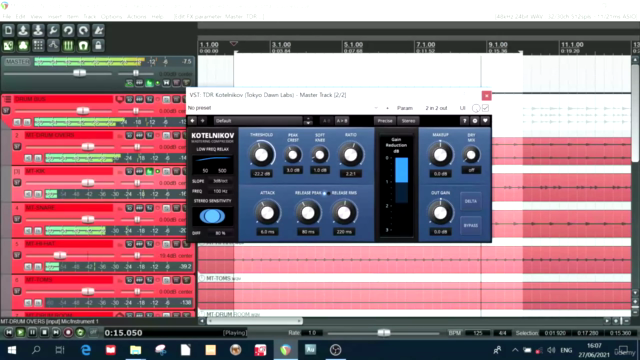Screen dimensions: 640x360
Task: Collapse the DRUM BUS folder track icon
Action: point(7,99)
